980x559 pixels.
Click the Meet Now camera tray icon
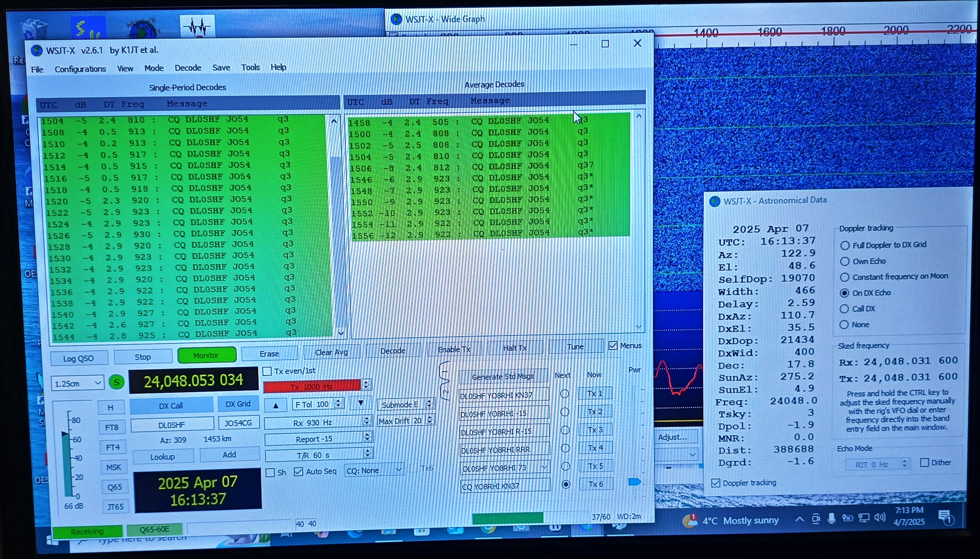(x=816, y=519)
